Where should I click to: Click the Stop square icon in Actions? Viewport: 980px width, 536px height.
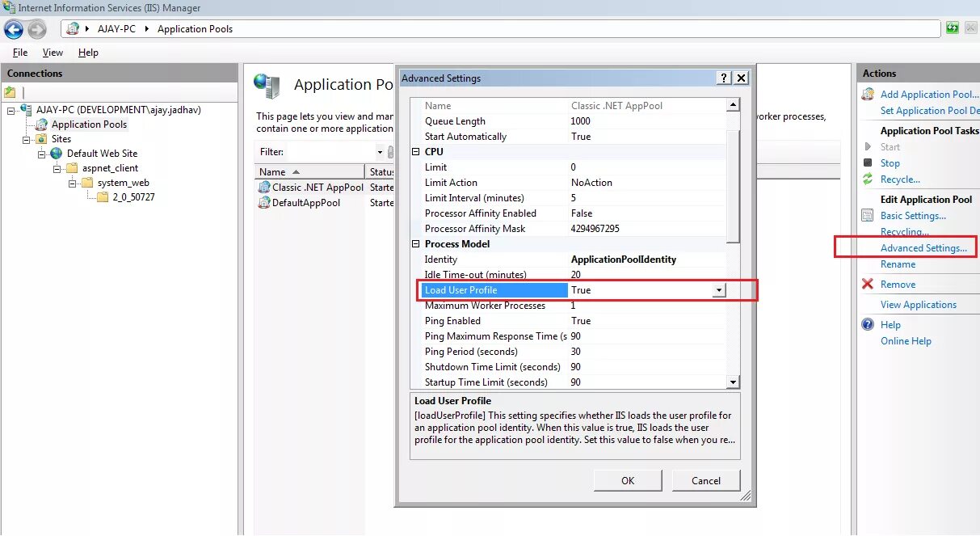point(868,163)
